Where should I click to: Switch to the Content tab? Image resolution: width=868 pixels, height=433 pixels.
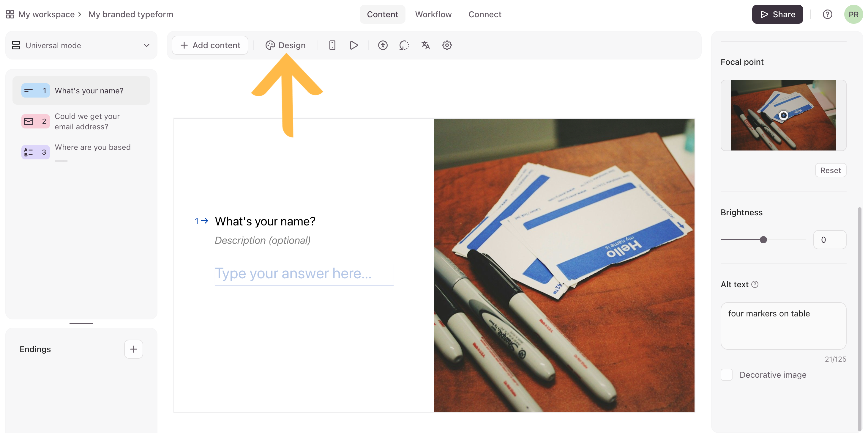[x=382, y=14]
